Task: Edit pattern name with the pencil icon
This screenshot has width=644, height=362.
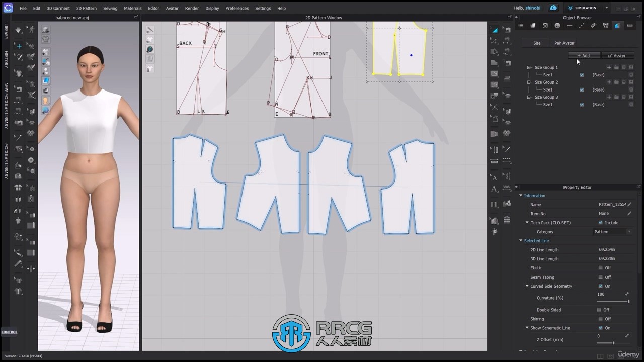Action: pos(629,204)
